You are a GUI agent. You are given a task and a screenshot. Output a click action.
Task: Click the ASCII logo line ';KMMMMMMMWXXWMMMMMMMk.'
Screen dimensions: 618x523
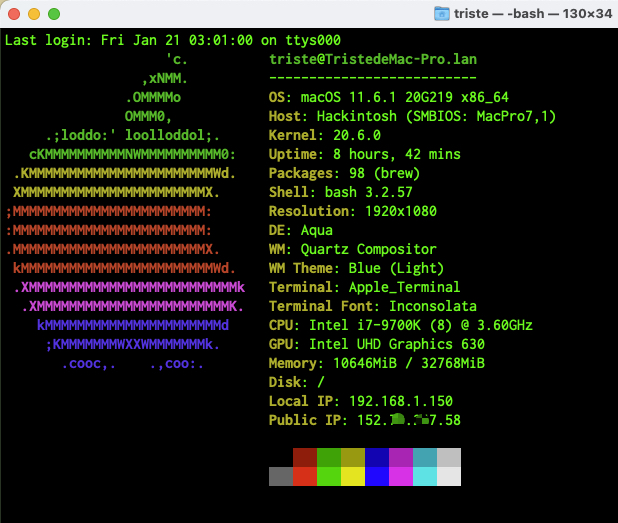click(x=133, y=344)
